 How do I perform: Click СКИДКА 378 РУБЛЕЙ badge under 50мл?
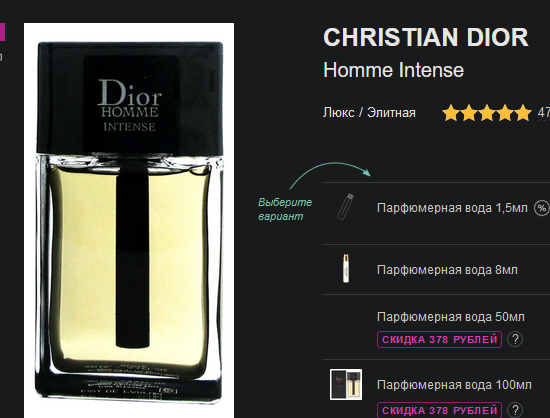(x=440, y=339)
